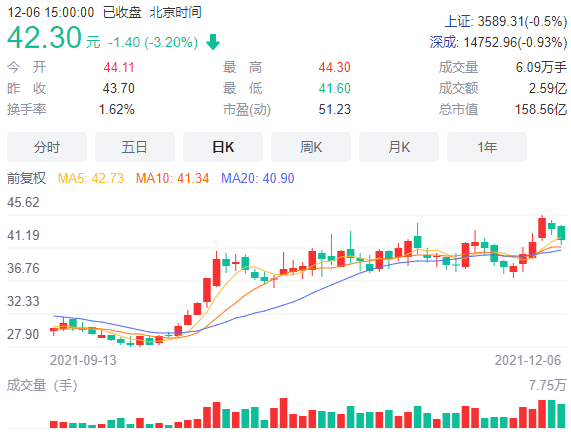Click the 2021-09-13 start date label
Viewport: 571px width, 435px height.
(x=83, y=360)
